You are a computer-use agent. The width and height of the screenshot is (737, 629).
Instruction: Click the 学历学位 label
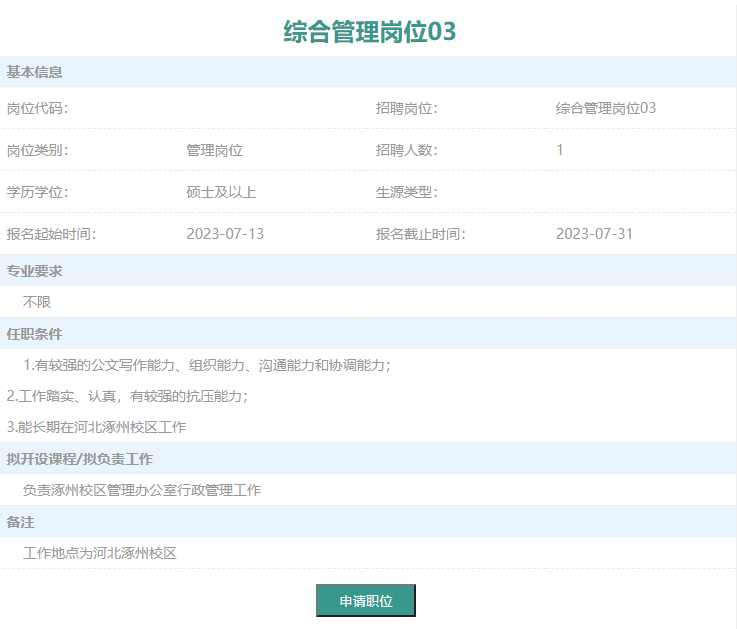tap(37, 192)
